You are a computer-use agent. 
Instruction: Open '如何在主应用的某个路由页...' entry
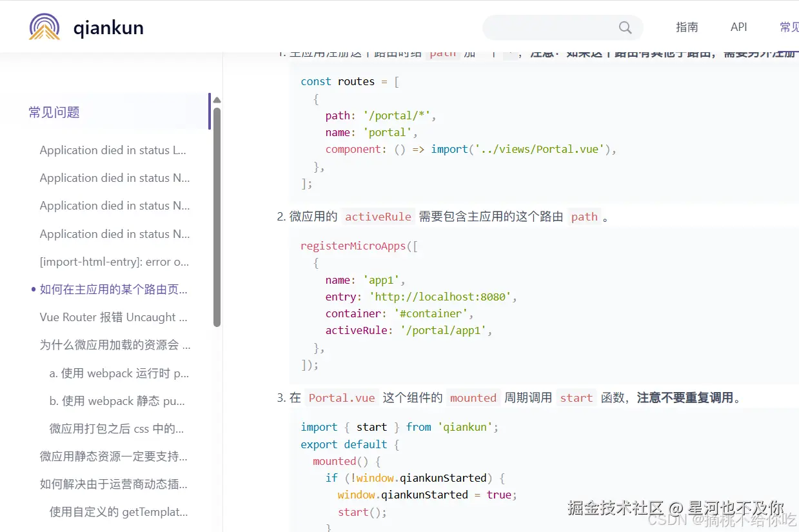pos(113,290)
